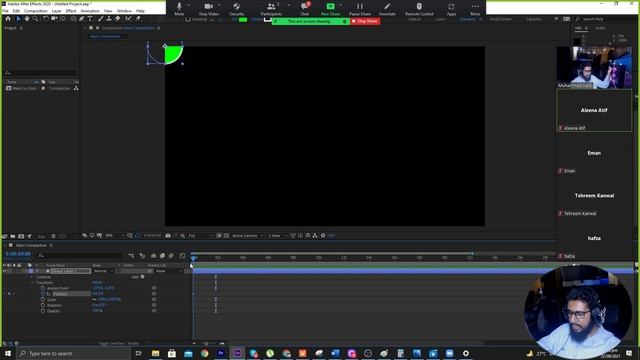
Task: Click the Graph Editor icon in timeline
Action: 182,256
